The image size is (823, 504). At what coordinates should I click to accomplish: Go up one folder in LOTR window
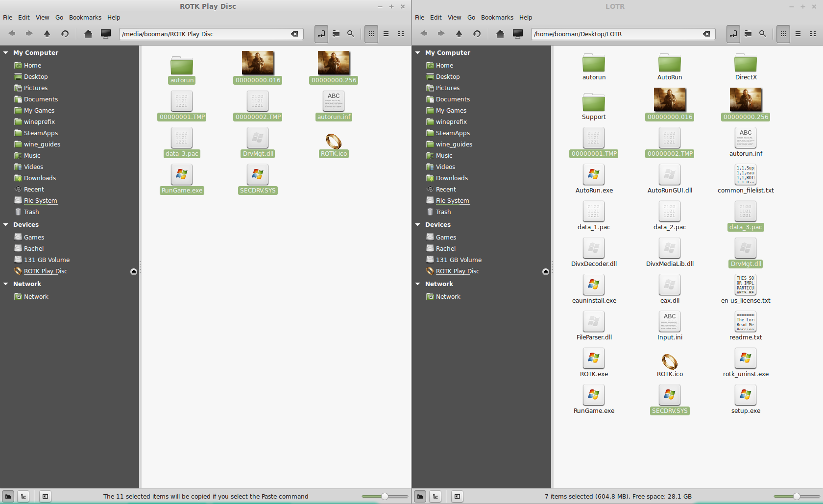[x=459, y=34]
